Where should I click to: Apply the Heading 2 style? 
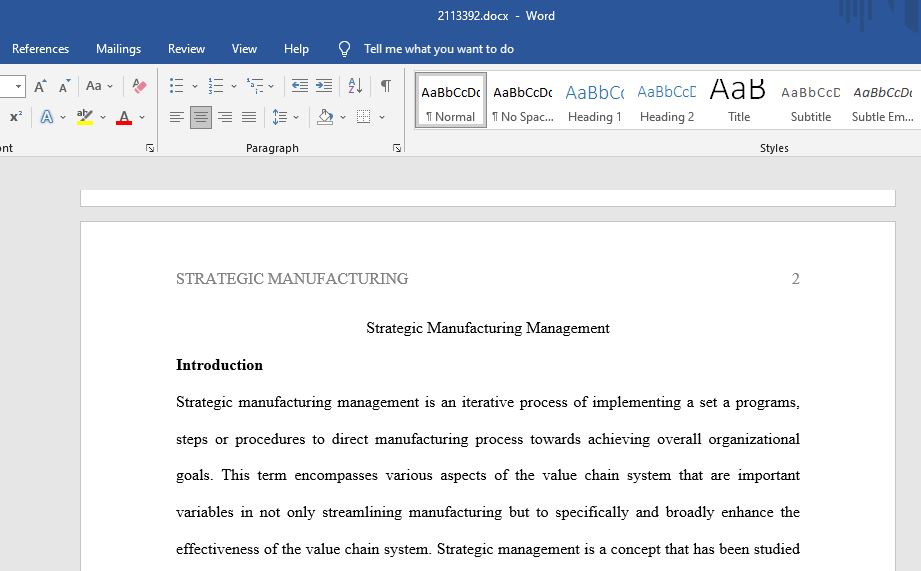click(667, 100)
